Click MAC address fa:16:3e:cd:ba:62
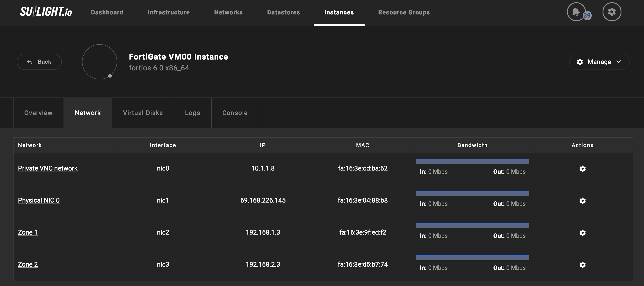The height and width of the screenshot is (286, 644). tap(363, 168)
